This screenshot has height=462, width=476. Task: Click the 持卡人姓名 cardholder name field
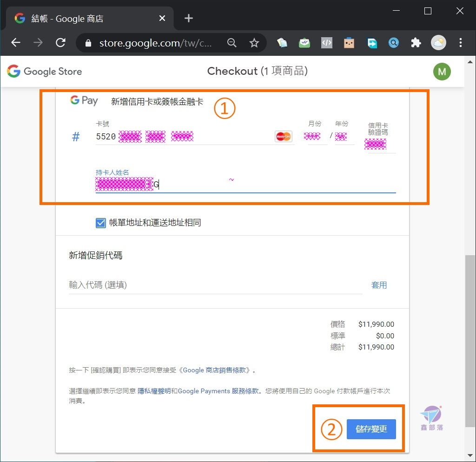245,184
